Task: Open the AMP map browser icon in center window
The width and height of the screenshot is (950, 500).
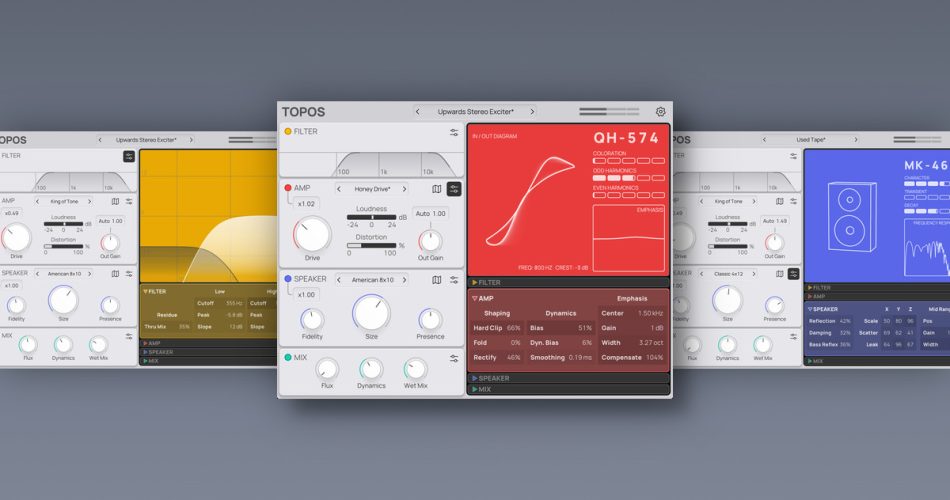Action: click(436, 188)
